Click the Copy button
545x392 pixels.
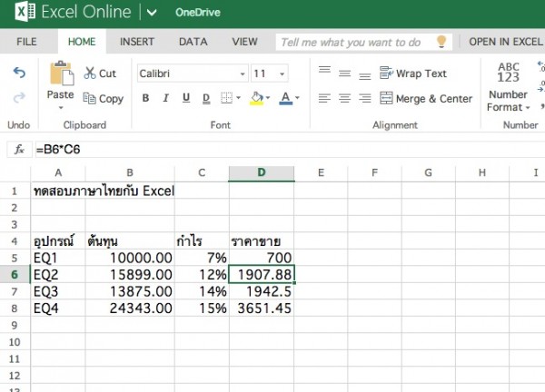coord(103,98)
